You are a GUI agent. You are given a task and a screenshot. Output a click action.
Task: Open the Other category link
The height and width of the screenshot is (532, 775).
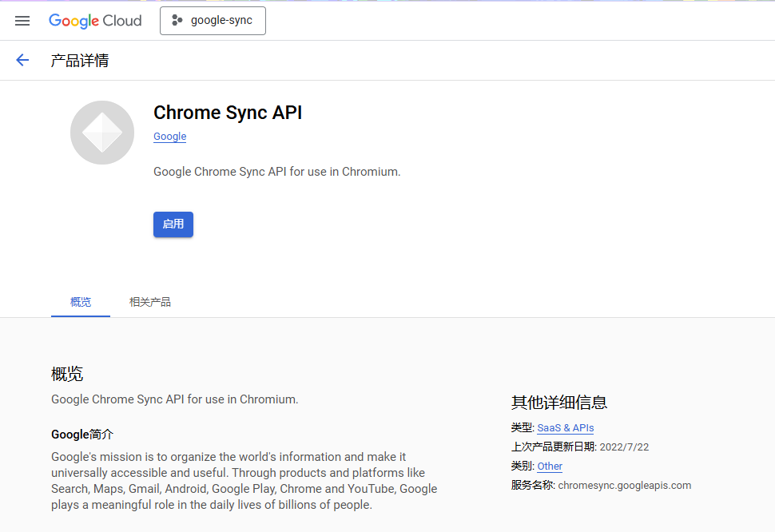[550, 466]
